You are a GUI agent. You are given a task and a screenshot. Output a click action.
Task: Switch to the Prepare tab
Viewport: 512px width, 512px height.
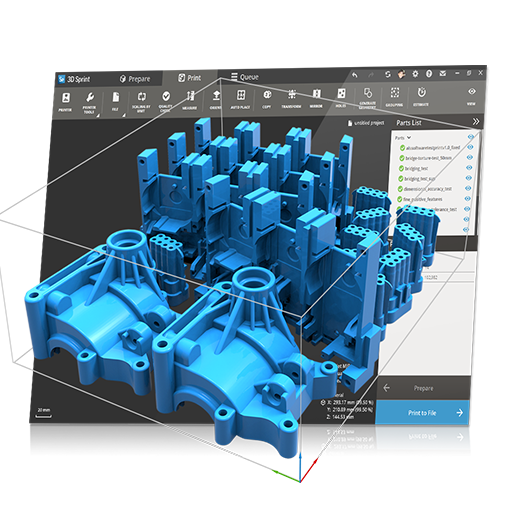pyautogui.click(x=135, y=79)
